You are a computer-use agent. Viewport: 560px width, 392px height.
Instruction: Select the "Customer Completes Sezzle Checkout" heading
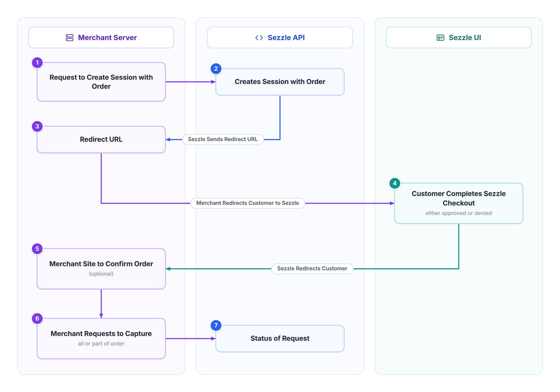(x=459, y=198)
